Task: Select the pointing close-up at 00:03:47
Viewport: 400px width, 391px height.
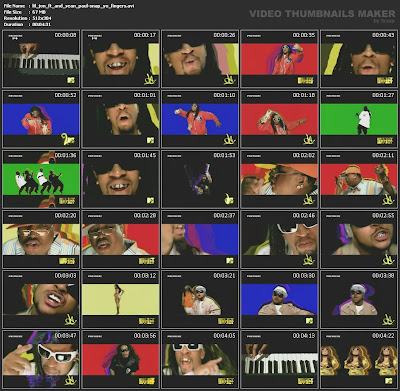Action: click(41, 360)
